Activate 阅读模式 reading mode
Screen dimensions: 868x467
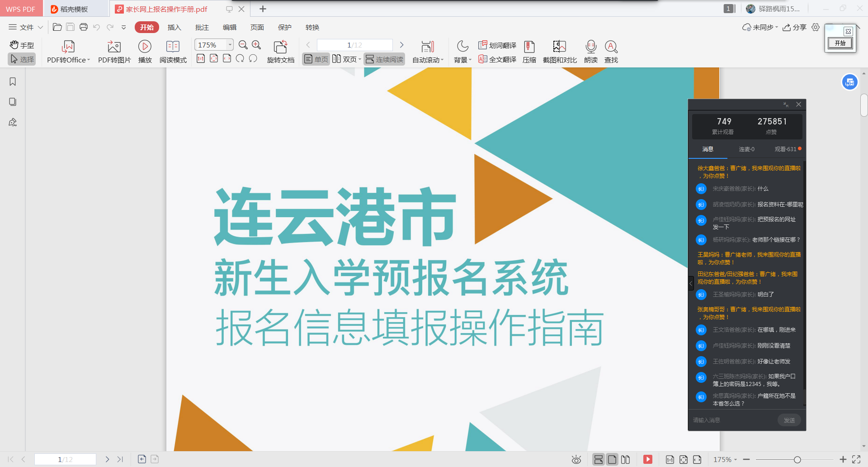(x=173, y=51)
